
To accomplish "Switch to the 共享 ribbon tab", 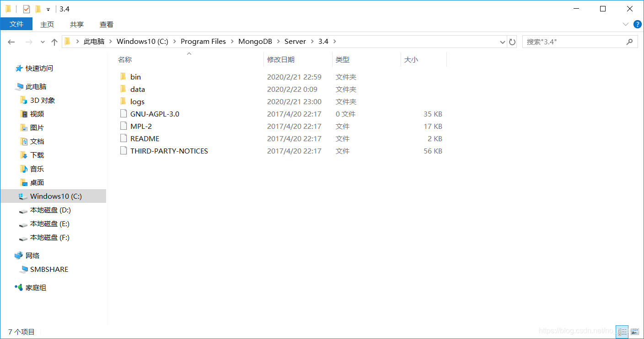I will [x=77, y=24].
